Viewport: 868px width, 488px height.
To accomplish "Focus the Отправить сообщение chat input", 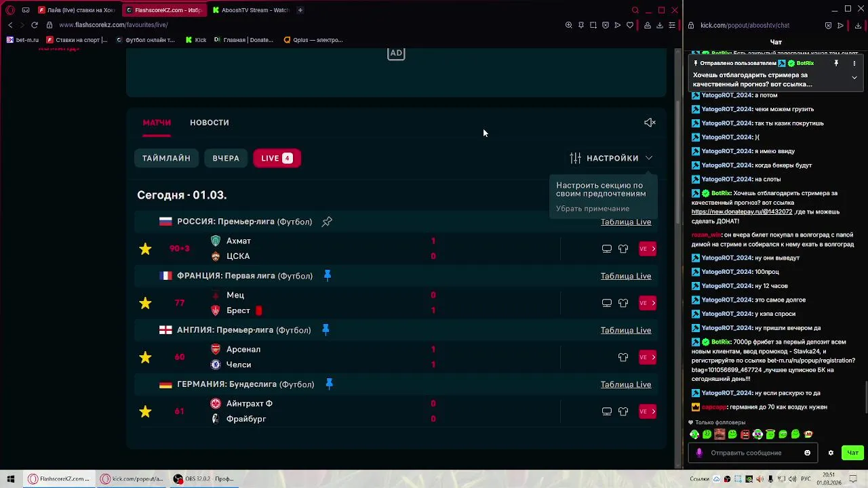I will tap(753, 453).
